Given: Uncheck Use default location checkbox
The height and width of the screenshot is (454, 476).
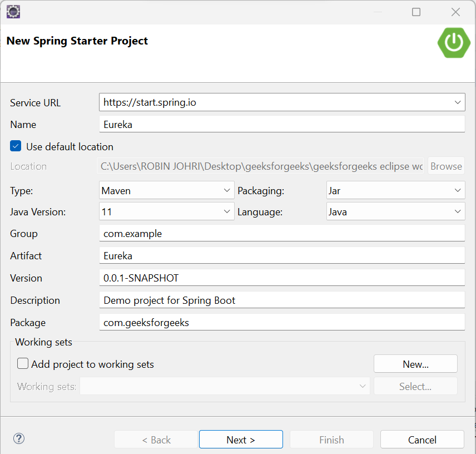Looking at the screenshot, I should pos(16,146).
